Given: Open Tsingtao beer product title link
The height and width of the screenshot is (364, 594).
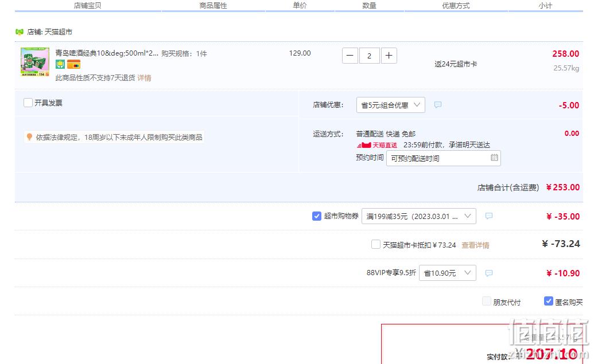Looking at the screenshot, I should click(107, 53).
